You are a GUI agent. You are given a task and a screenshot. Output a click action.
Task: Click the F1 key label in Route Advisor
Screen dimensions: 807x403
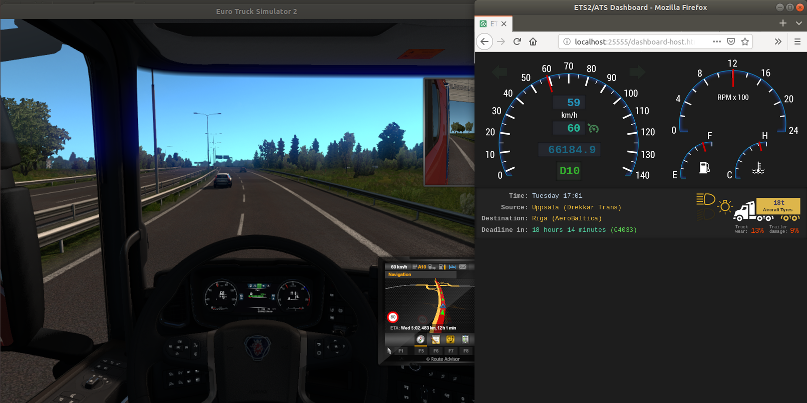click(401, 351)
